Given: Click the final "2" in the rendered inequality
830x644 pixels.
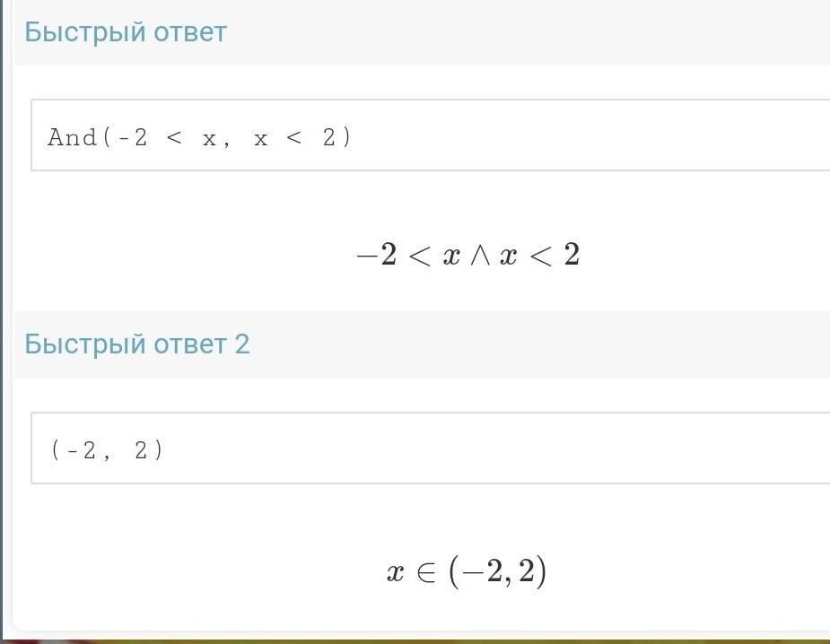Looking at the screenshot, I should point(572,257).
